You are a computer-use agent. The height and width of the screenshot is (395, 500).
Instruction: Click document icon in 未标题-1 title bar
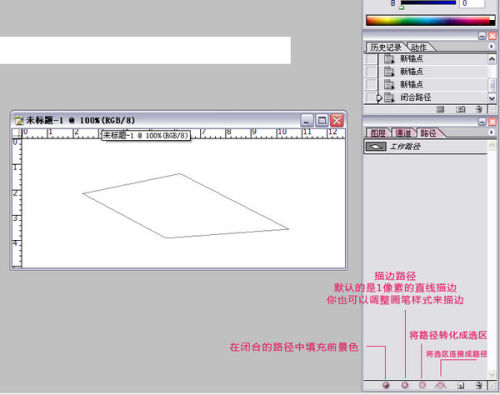coord(18,120)
